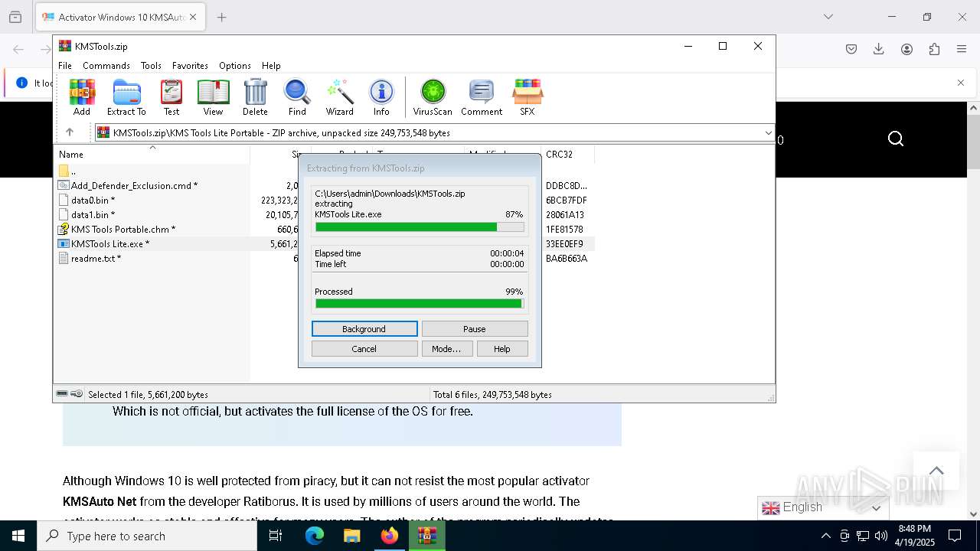Open the Help menu
The image size is (980, 551).
pyautogui.click(x=271, y=66)
